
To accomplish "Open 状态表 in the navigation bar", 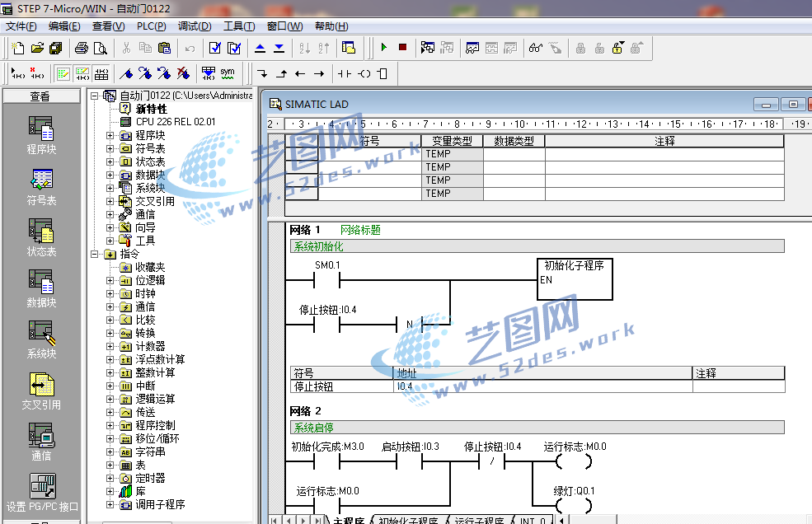I will 41,237.
